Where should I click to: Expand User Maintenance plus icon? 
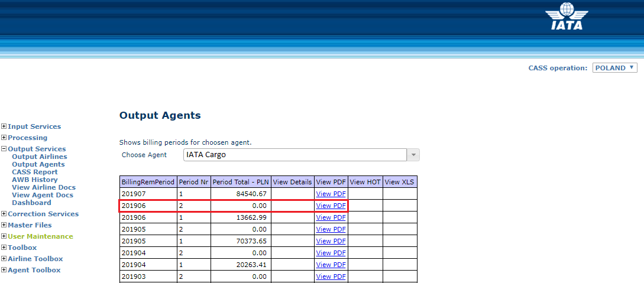pos(4,236)
